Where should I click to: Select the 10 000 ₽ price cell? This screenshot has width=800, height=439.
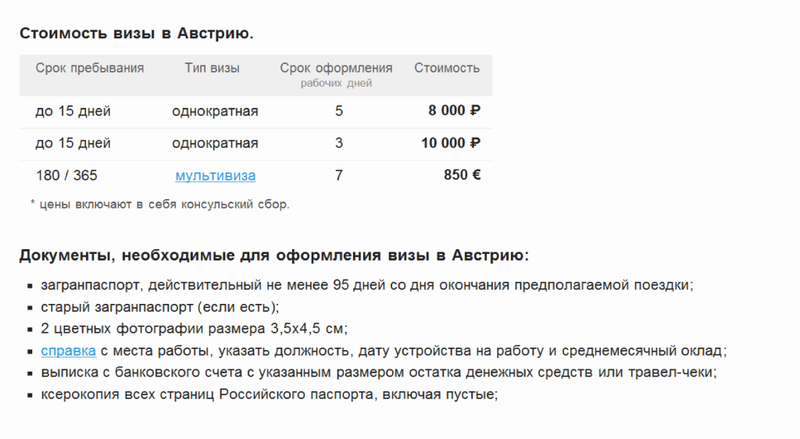tap(451, 143)
